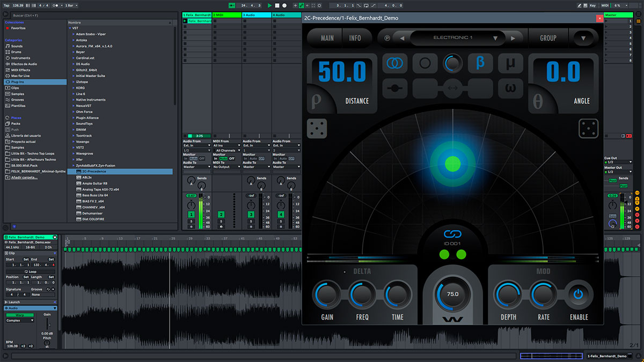Click the Record button in Ableton transport
The width and height of the screenshot is (644, 362).
(x=284, y=5)
